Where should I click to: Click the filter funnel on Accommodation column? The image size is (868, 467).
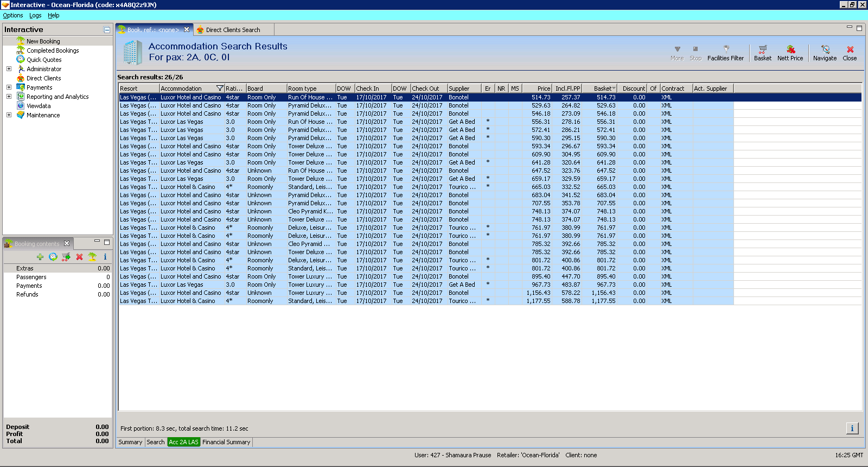(220, 88)
